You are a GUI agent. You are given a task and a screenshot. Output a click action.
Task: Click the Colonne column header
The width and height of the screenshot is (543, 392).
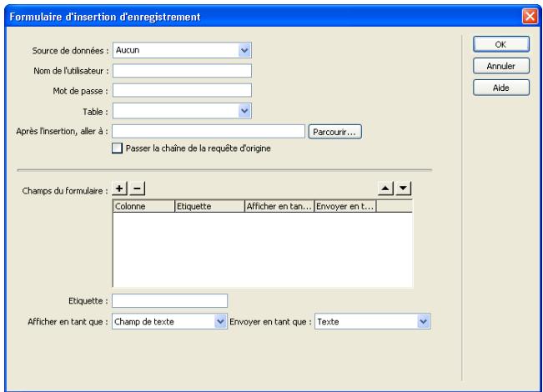(x=144, y=206)
